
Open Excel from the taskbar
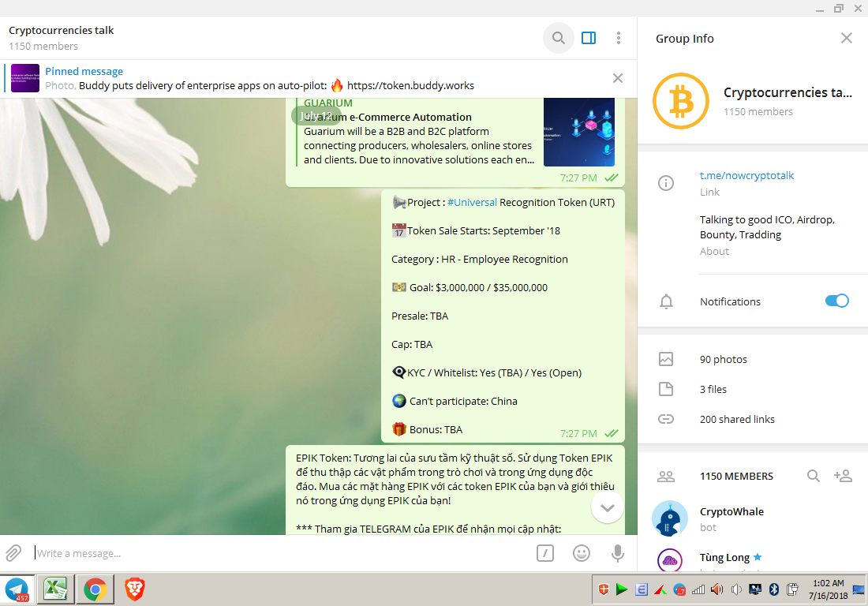(x=55, y=589)
